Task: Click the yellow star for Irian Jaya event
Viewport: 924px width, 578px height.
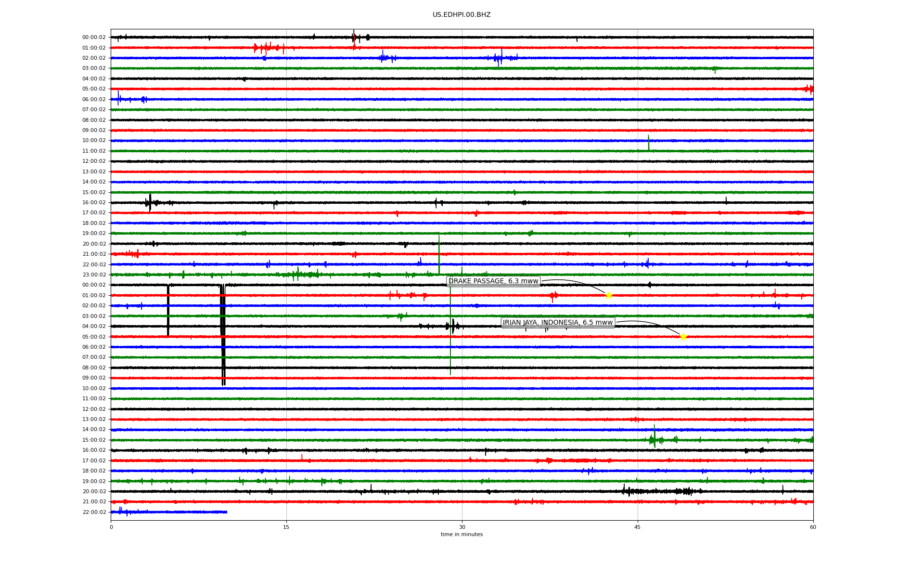Action: point(683,337)
